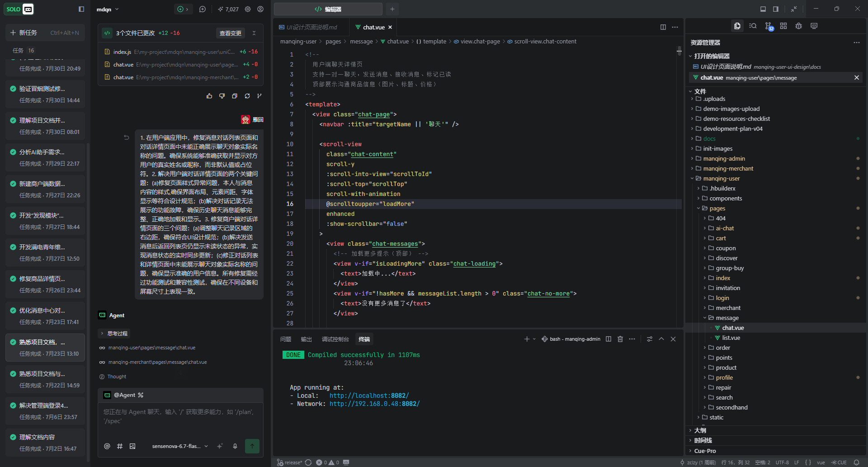
Task: Open the sensenova model selector dropdown
Action: [180, 446]
